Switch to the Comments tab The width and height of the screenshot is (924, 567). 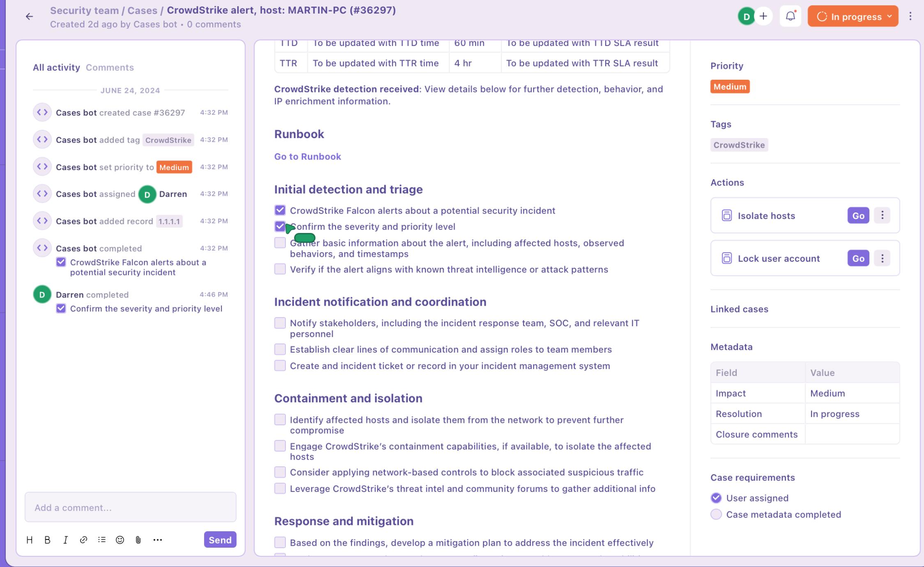pos(110,67)
